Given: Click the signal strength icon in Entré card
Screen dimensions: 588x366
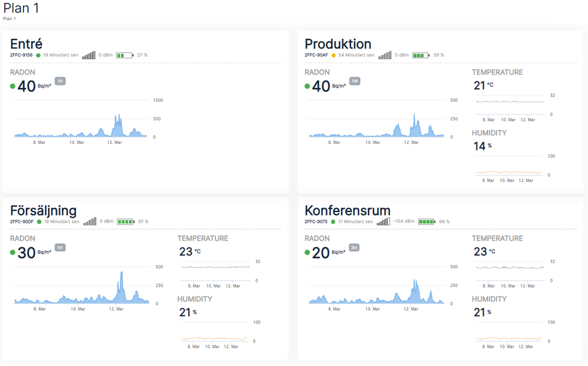Looking at the screenshot, I should click(x=88, y=55).
